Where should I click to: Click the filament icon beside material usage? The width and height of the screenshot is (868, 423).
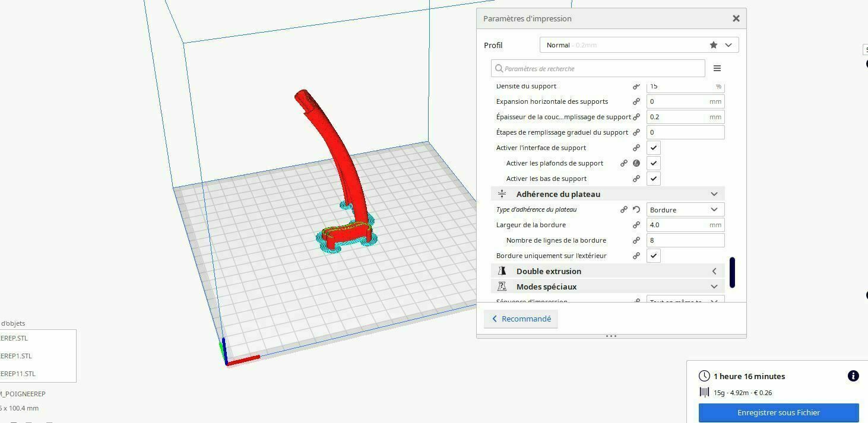tap(704, 392)
